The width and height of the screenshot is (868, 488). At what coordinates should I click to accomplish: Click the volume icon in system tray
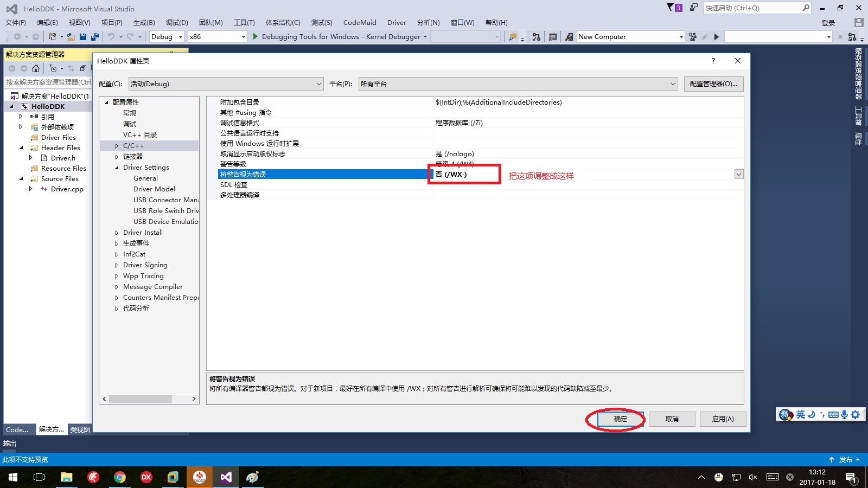pos(753,477)
